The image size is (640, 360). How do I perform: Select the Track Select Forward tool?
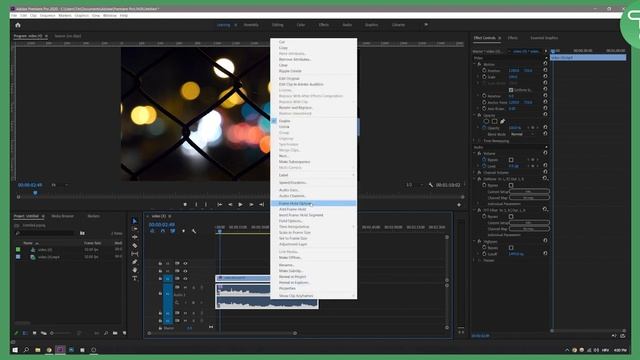135,229
